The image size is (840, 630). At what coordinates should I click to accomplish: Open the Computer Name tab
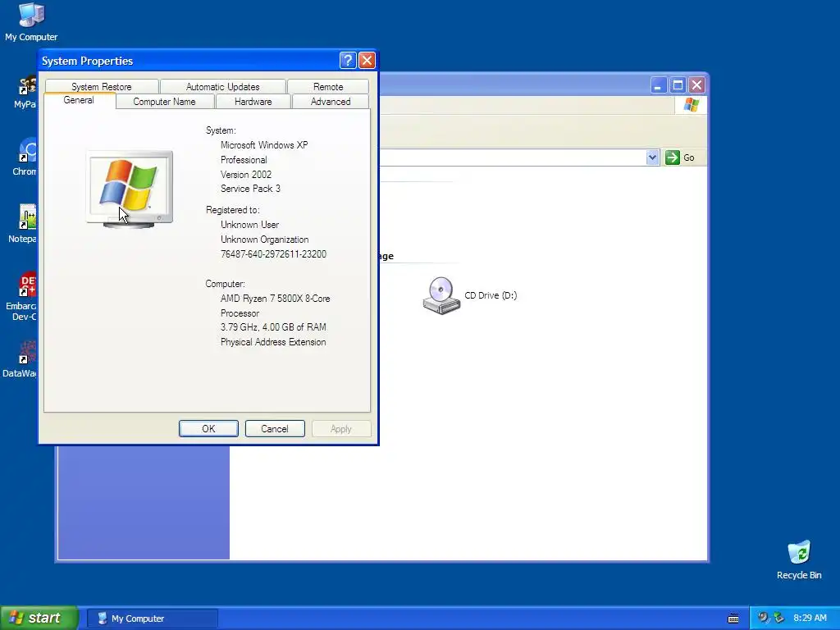tap(164, 101)
